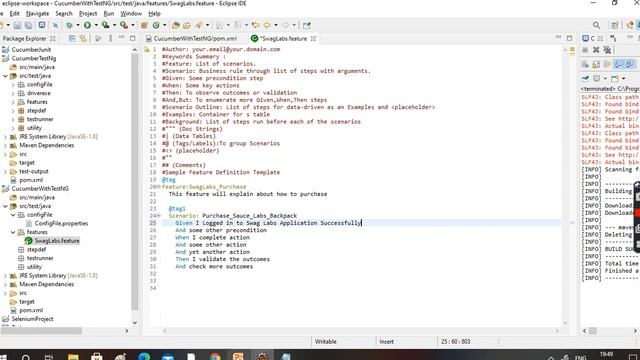Image resolution: width=640 pixels, height=360 pixels.
Task: Click the External Tools run icon
Action: (124, 25)
